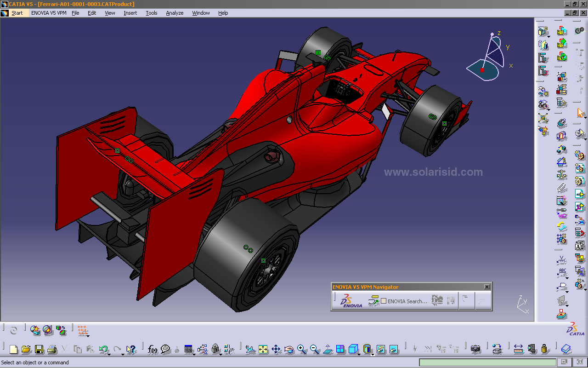Image resolution: width=588 pixels, height=368 pixels.
Task: Enable the ENOVIA Search checkbox
Action: [384, 301]
